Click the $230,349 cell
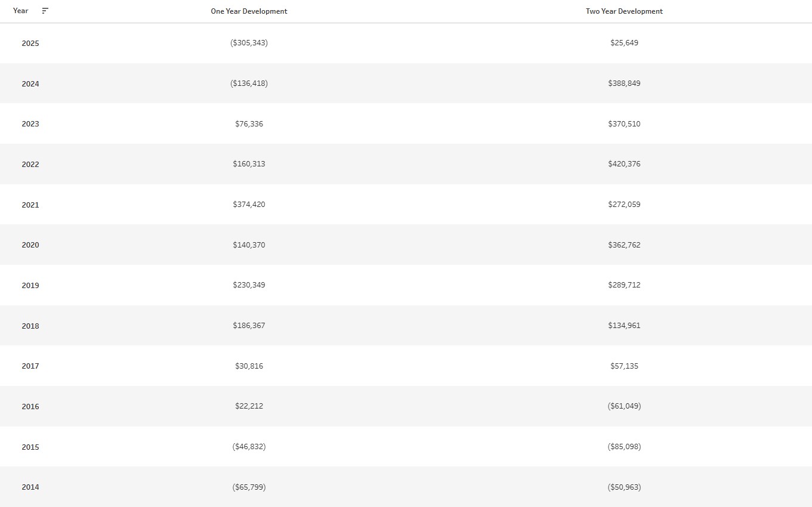812x507 pixels. tap(249, 285)
